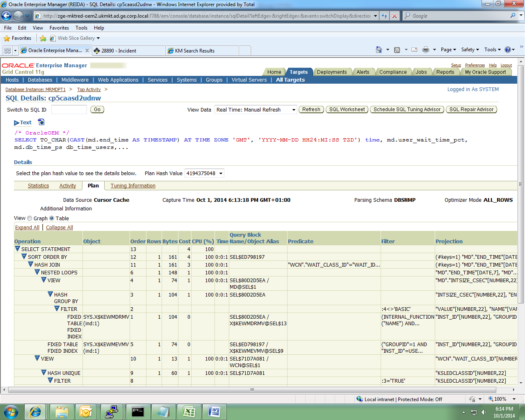Switch to the Statistics tab

click(38, 186)
